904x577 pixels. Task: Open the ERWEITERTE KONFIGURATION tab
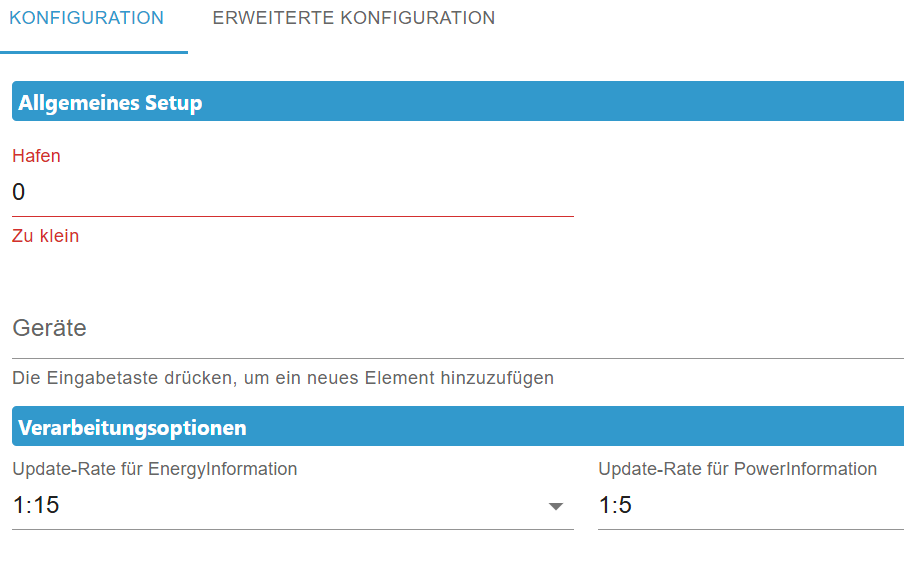click(x=353, y=19)
